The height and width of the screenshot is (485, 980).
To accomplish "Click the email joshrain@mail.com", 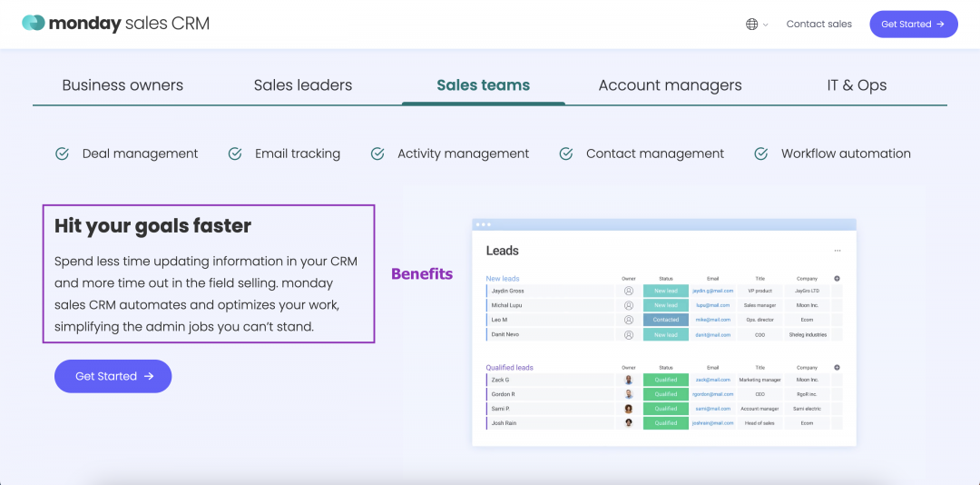I will [712, 423].
